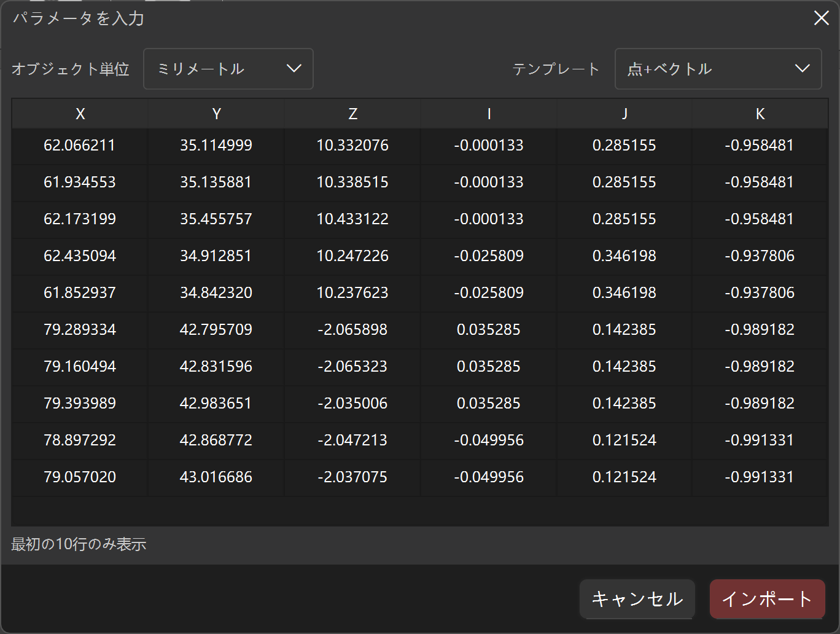Select cell with Z value 10.433122

pos(352,219)
